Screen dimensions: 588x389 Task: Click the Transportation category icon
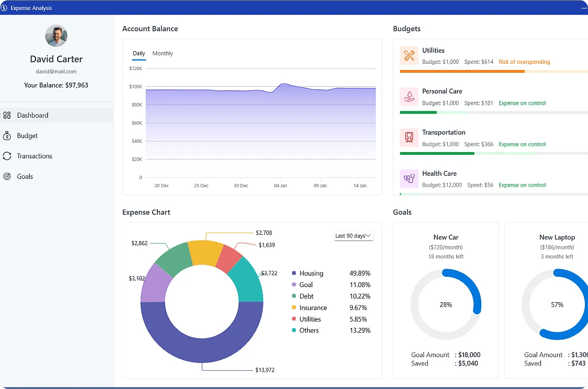(x=409, y=138)
